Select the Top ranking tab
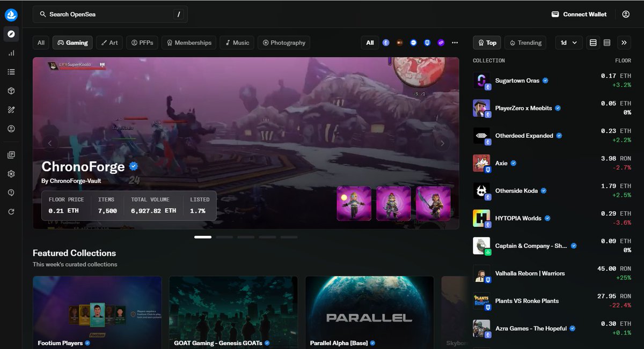The image size is (644, 349). point(487,43)
